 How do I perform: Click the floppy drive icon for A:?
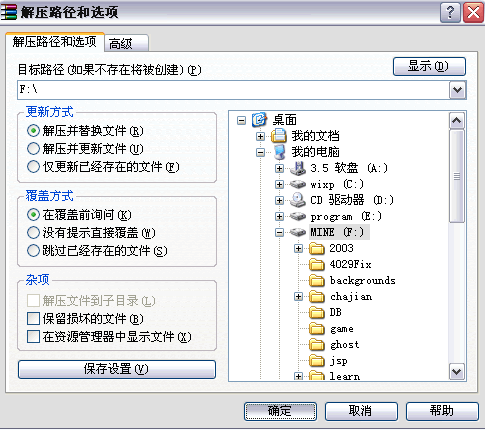pos(298,168)
